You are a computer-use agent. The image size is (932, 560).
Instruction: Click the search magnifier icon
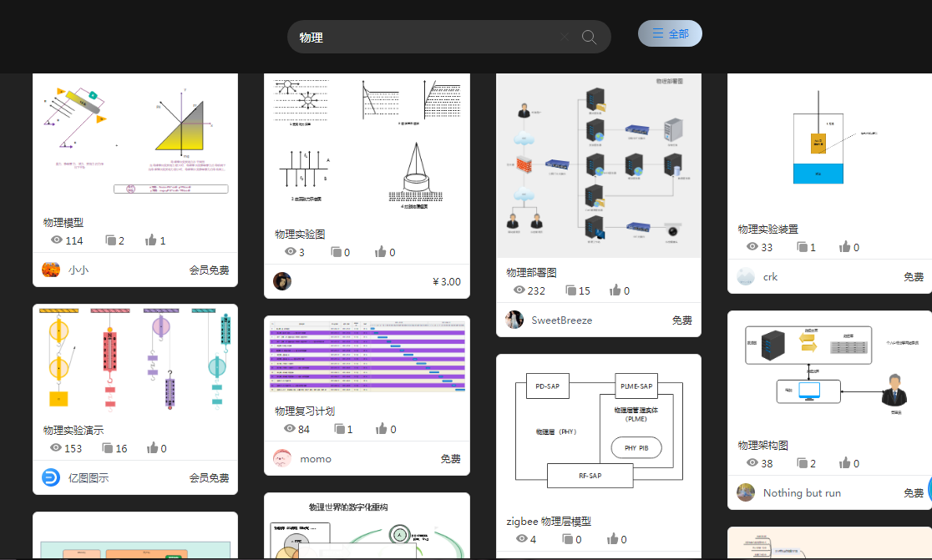(x=589, y=37)
